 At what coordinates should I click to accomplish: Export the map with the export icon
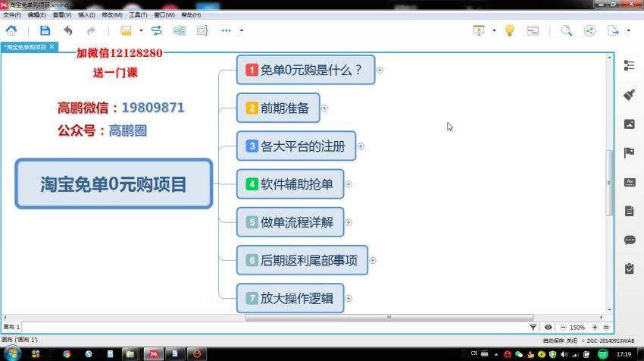click(613, 30)
